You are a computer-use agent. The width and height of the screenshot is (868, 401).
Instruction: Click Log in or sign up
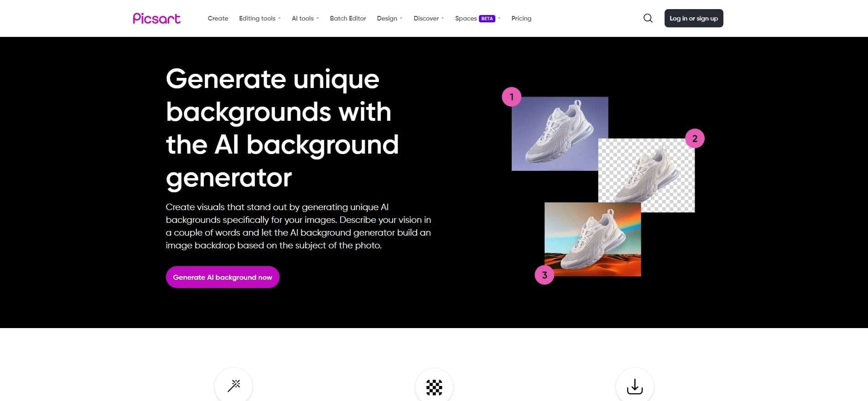694,18
